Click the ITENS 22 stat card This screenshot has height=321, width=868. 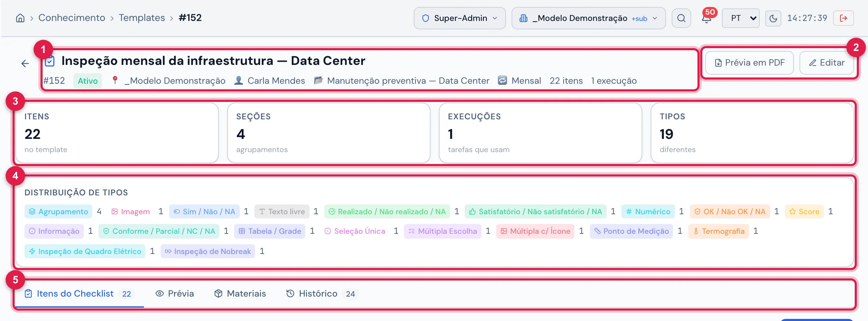point(117,133)
